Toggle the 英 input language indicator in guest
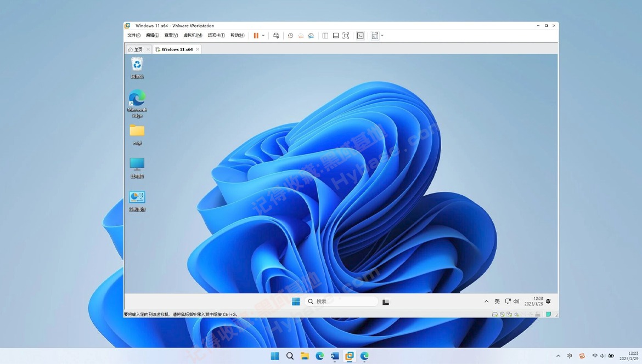Viewport: 642px width, 364px height. pyautogui.click(x=497, y=302)
